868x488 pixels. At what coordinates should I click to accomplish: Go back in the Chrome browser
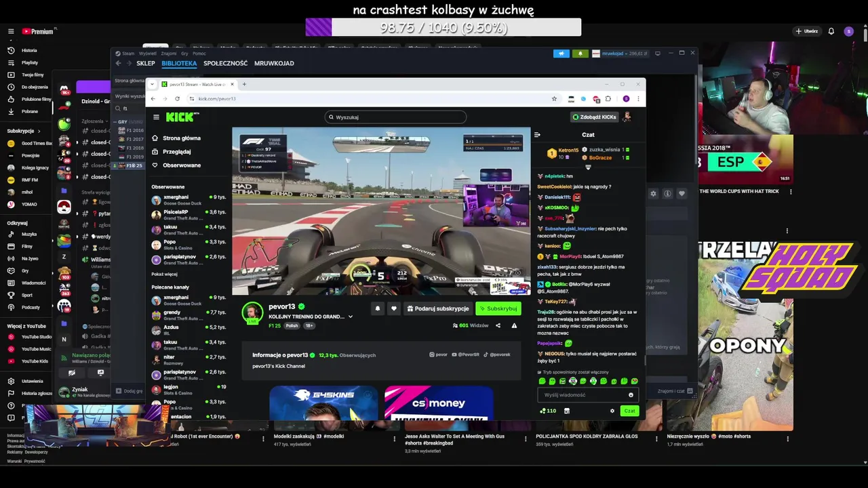tap(153, 99)
